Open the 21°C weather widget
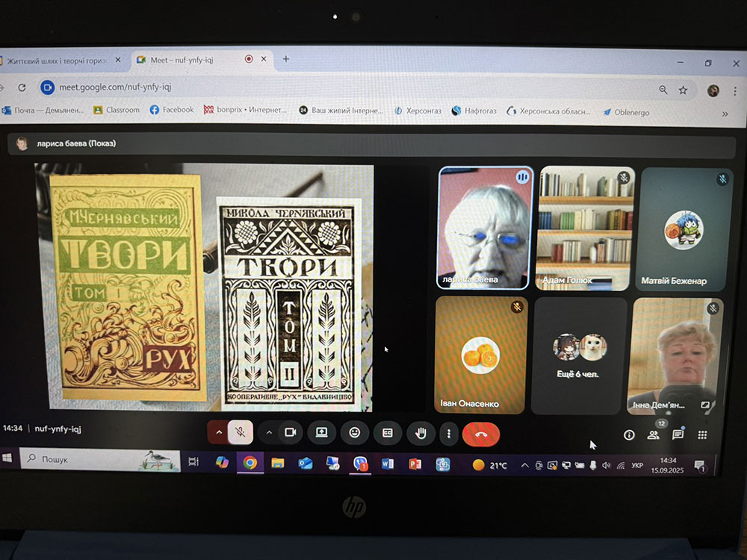 pyautogui.click(x=490, y=465)
